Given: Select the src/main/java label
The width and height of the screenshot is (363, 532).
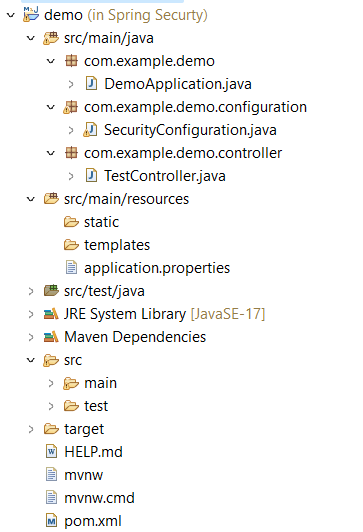Looking at the screenshot, I should tap(109, 38).
